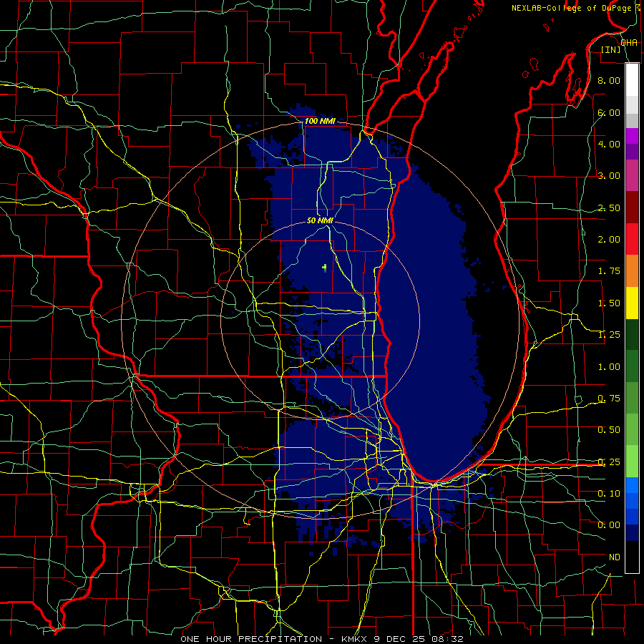This screenshot has width=644, height=644.
Task: Pick the white swatch at legend top
Action: click(x=632, y=79)
